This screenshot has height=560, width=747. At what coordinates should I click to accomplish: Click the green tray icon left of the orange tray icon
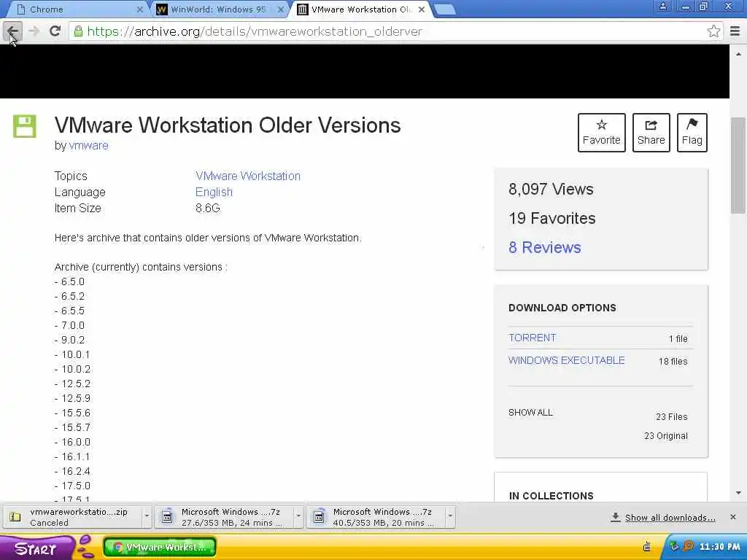click(673, 546)
